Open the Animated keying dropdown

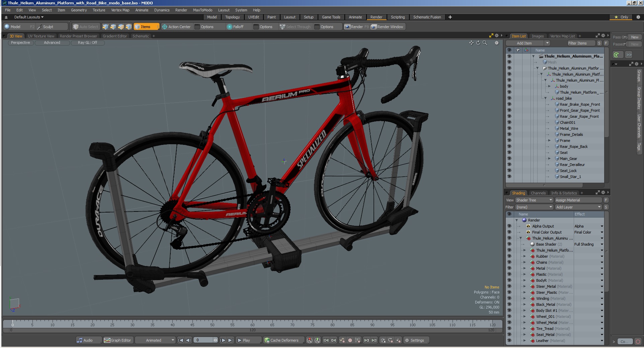(156, 340)
